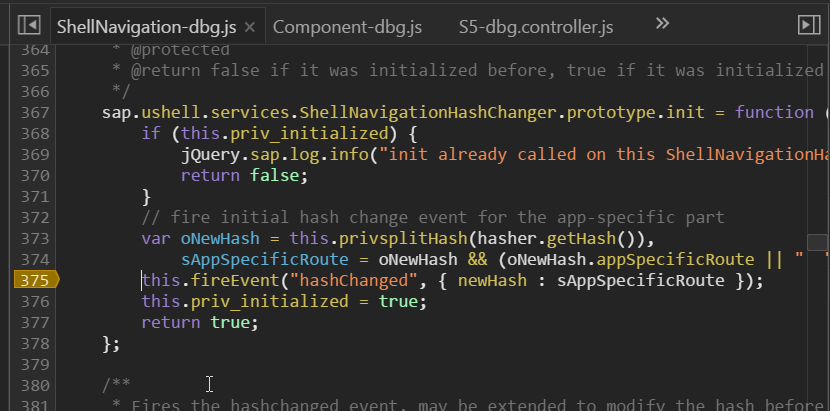Toggle a breakpoint on line 373
The width and height of the screenshot is (830, 411).
click(x=33, y=238)
